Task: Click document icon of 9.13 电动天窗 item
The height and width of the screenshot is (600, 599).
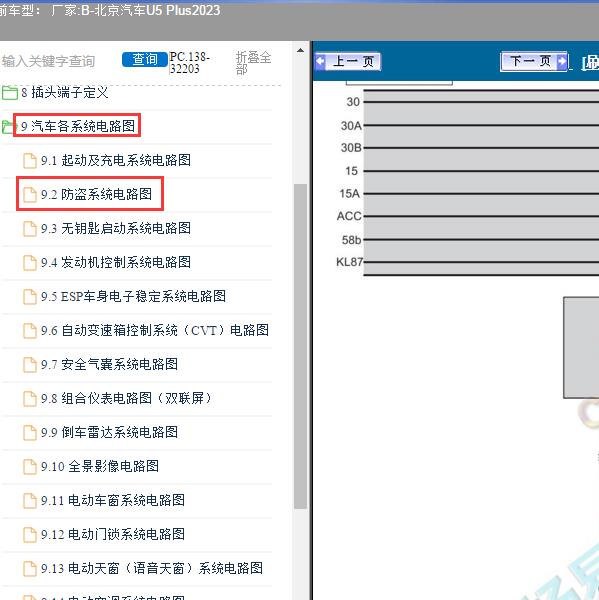Action: [30, 569]
